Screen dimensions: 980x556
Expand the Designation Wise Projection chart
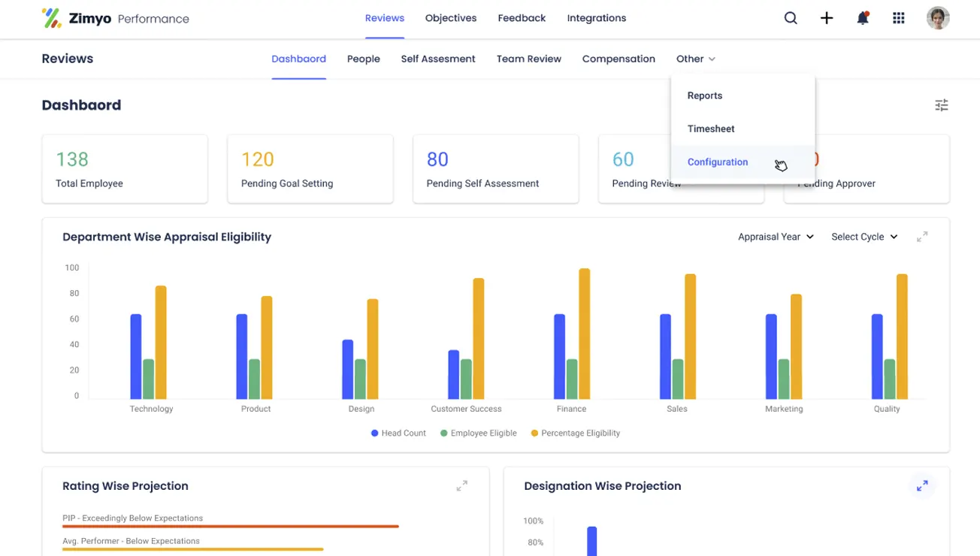(x=922, y=485)
